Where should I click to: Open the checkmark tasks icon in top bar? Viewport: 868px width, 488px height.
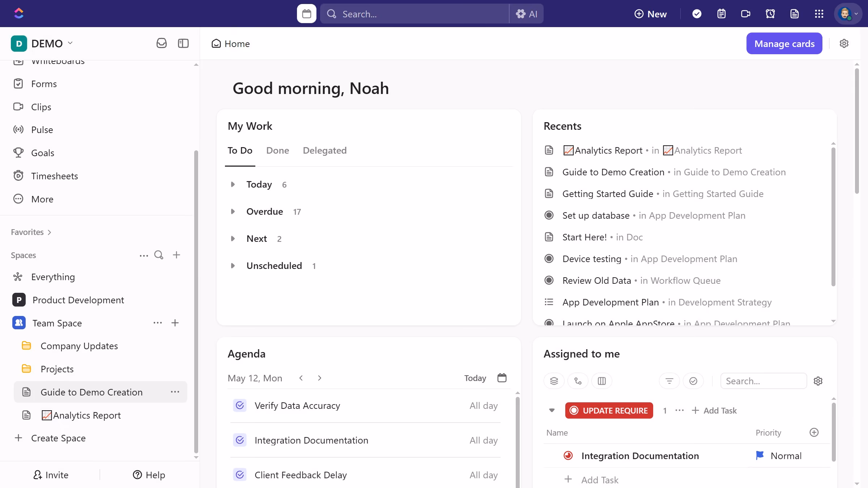[x=697, y=14]
